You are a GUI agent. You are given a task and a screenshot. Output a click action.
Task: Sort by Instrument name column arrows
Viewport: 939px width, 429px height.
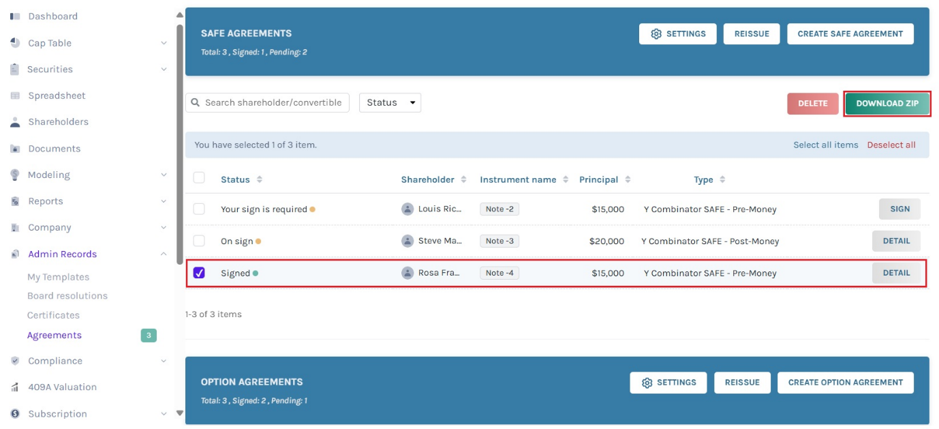(x=565, y=179)
